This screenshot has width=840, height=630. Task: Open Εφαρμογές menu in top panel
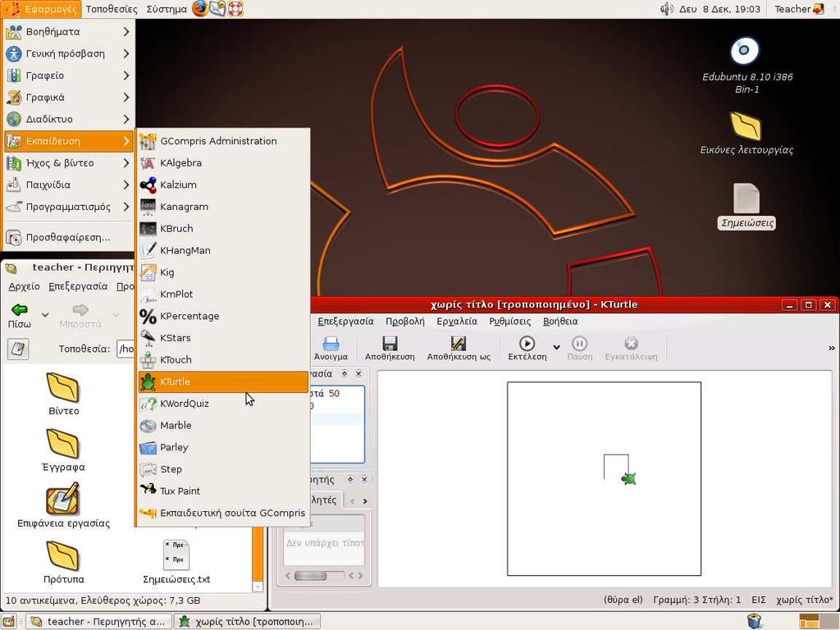[x=42, y=9]
